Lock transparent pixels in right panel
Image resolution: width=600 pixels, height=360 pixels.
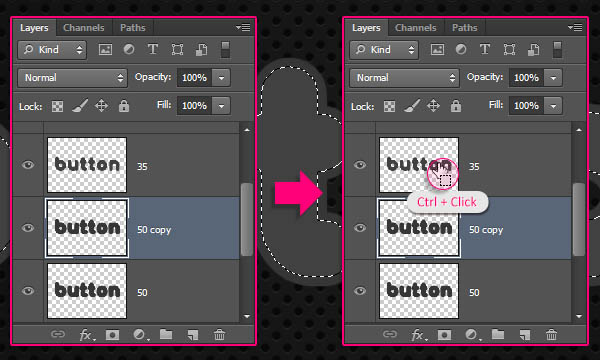(x=390, y=106)
